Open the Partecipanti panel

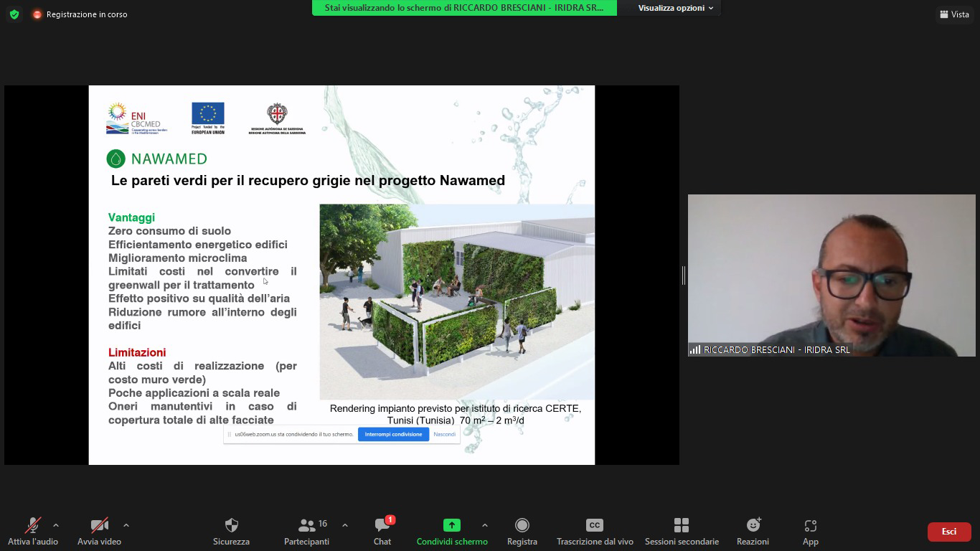pos(306,532)
